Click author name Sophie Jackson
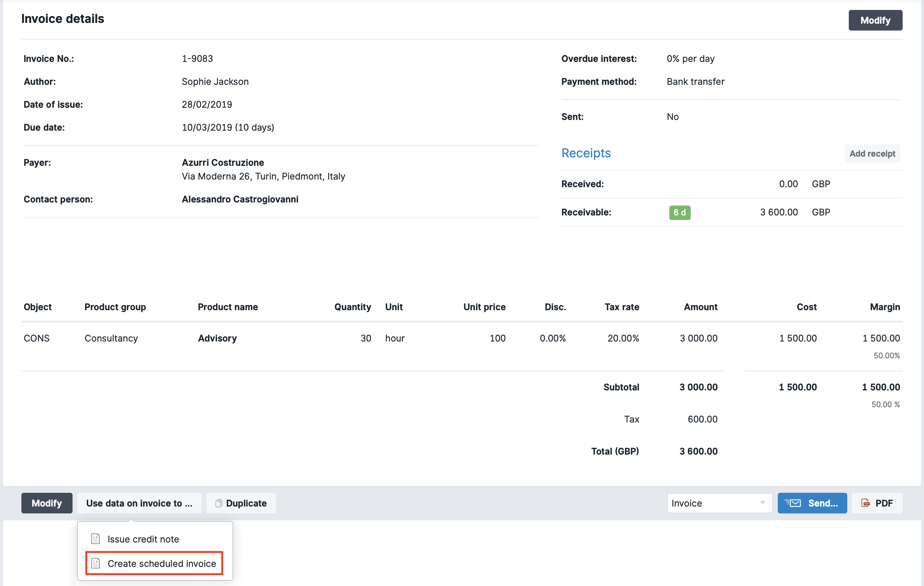Viewport: 924px width, 586px height. point(215,81)
